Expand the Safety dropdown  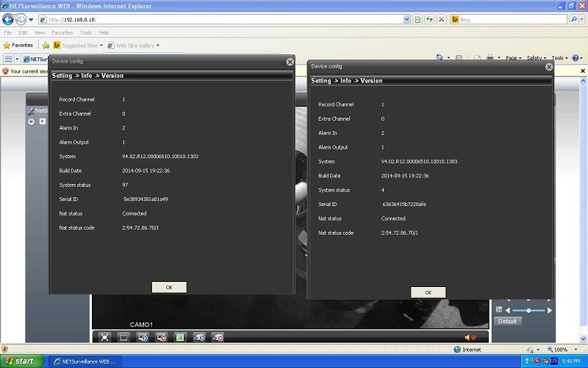pyautogui.click(x=536, y=58)
